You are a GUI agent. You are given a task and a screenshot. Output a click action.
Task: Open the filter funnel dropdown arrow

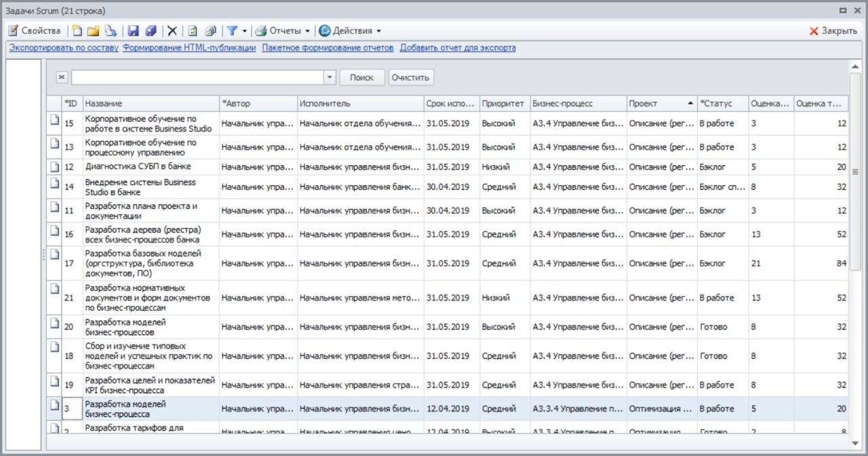point(245,31)
